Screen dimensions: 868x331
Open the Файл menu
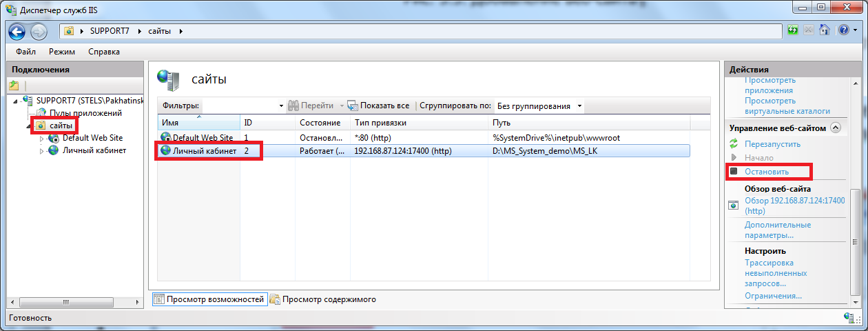pyautogui.click(x=25, y=52)
